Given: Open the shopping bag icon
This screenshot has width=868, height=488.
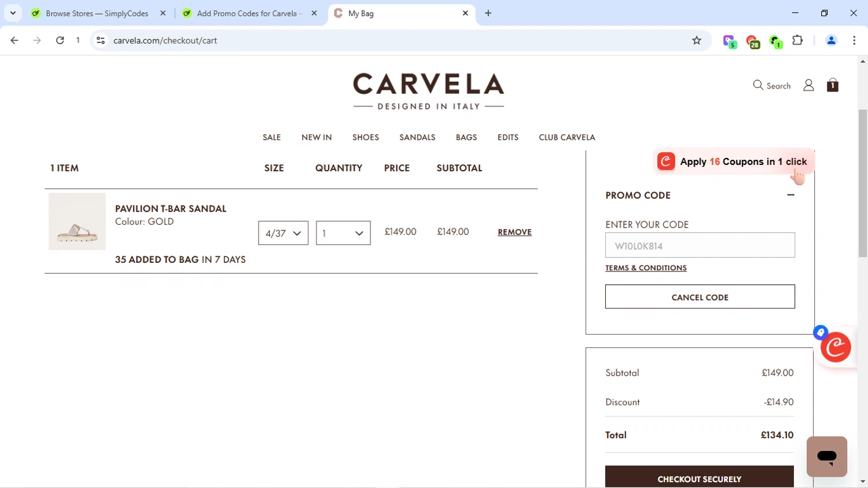Looking at the screenshot, I should click(x=833, y=85).
